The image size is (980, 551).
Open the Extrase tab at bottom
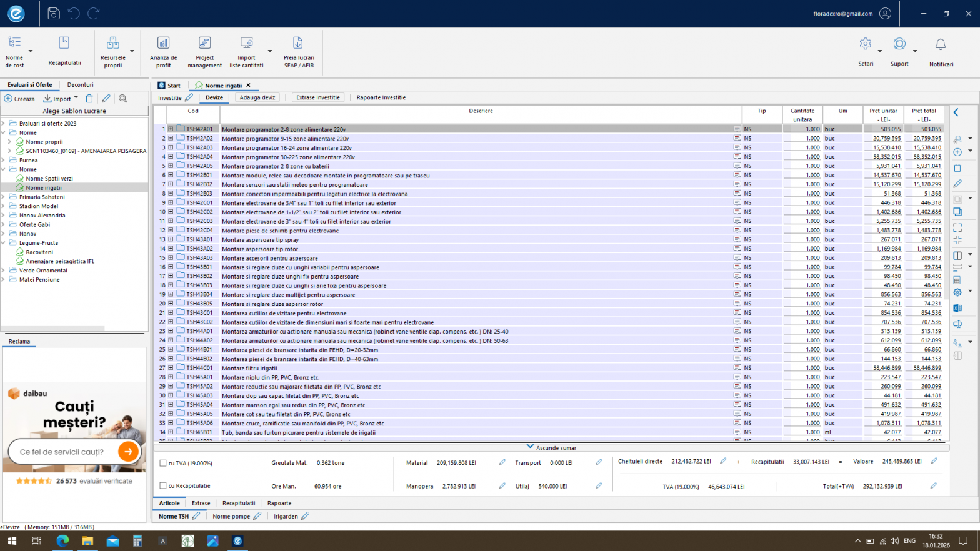pyautogui.click(x=201, y=503)
